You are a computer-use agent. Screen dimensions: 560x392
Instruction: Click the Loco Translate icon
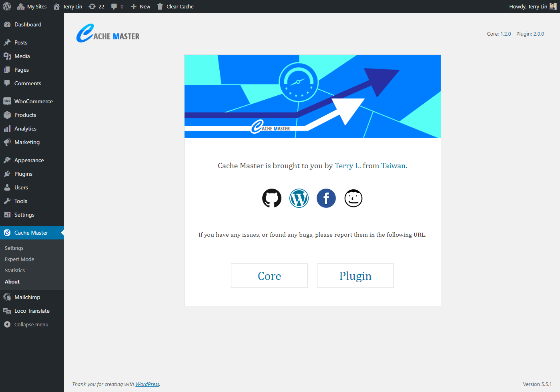[7, 311]
